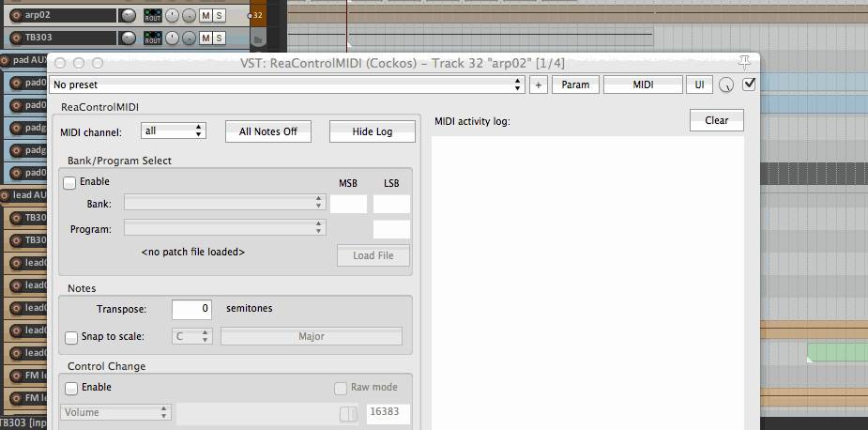This screenshot has height=430, width=868.
Task: Click the Hide Log button
Action: (372, 131)
